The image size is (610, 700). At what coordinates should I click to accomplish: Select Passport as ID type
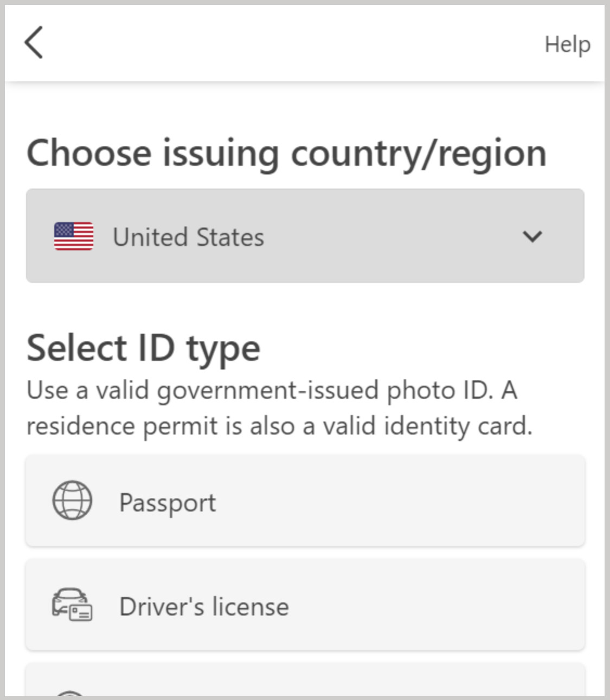(305, 501)
